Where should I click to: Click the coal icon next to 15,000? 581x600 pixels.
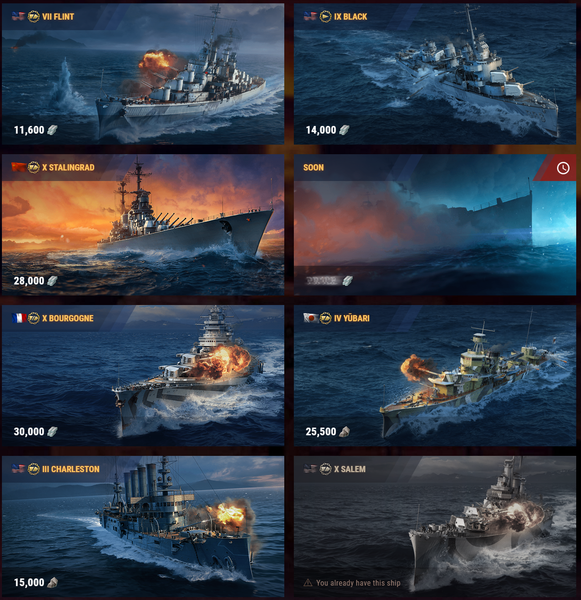coord(52,582)
